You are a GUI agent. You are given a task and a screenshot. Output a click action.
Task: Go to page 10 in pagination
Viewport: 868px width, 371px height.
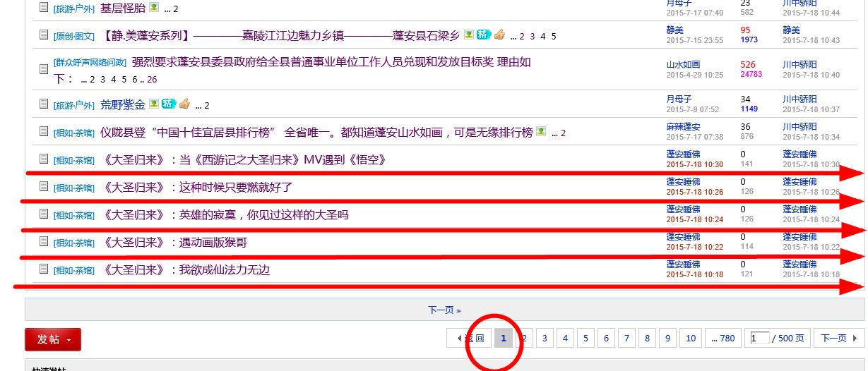691,339
